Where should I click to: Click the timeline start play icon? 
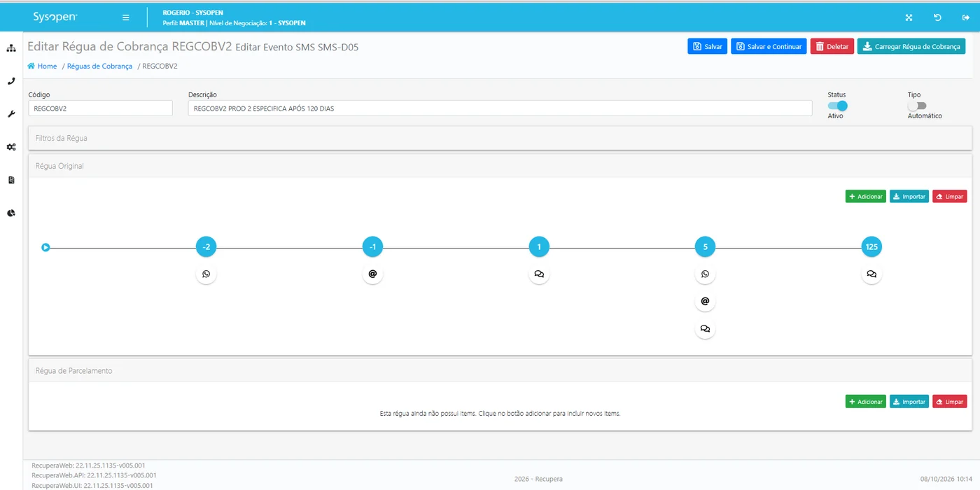pyautogui.click(x=45, y=247)
